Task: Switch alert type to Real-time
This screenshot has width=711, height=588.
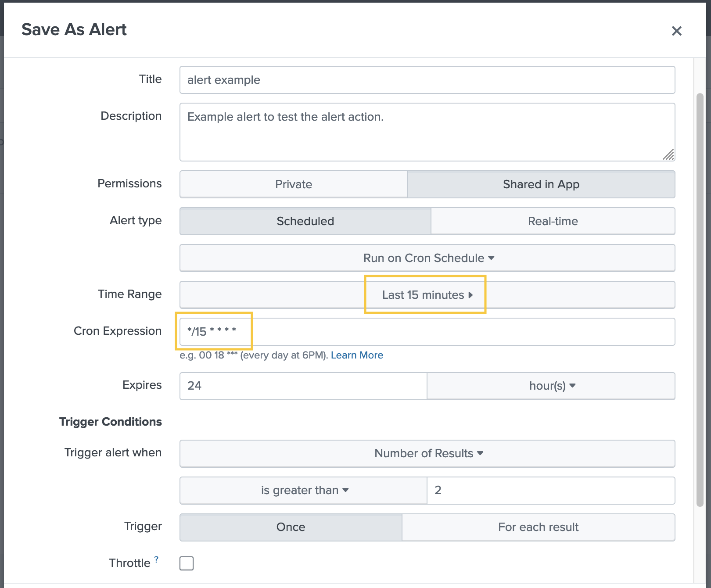Action: [x=553, y=221]
